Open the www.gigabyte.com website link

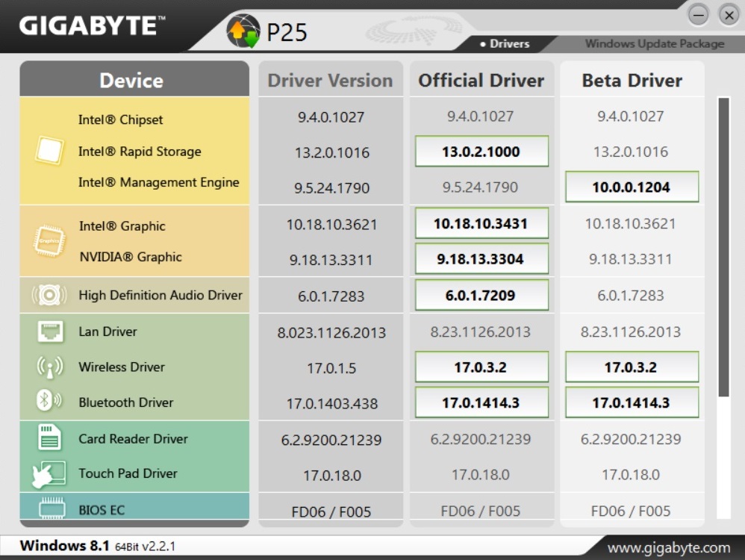point(668,547)
